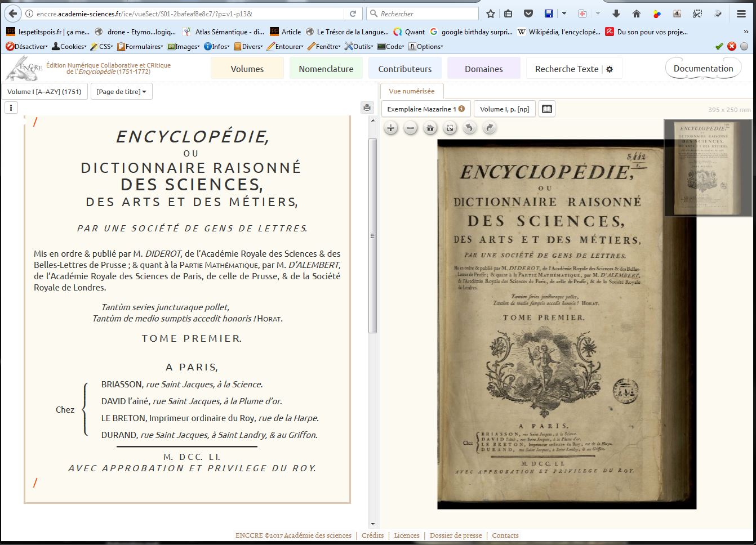756x545 pixels.
Task: Click the printer icon above the transcription
Action: 367,108
